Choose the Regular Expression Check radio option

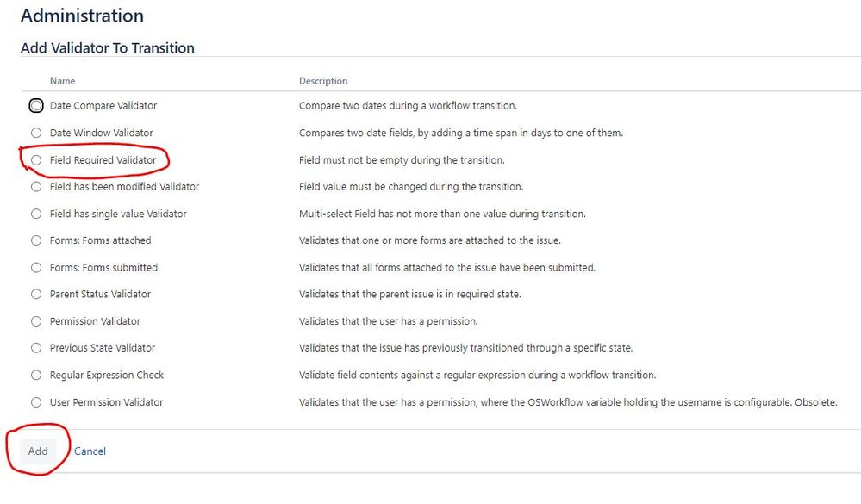pos(36,376)
